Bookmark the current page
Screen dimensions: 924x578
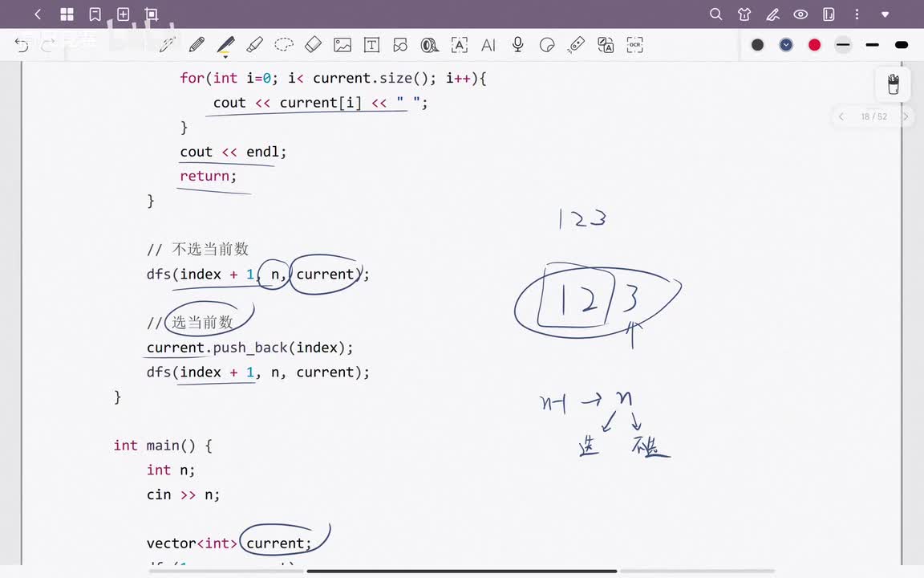click(x=95, y=14)
